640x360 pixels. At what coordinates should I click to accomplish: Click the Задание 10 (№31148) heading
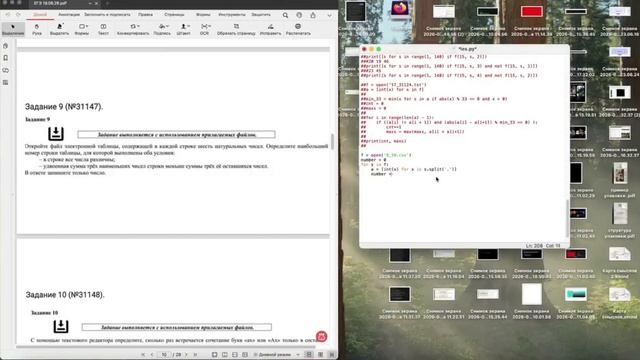[x=65, y=294]
